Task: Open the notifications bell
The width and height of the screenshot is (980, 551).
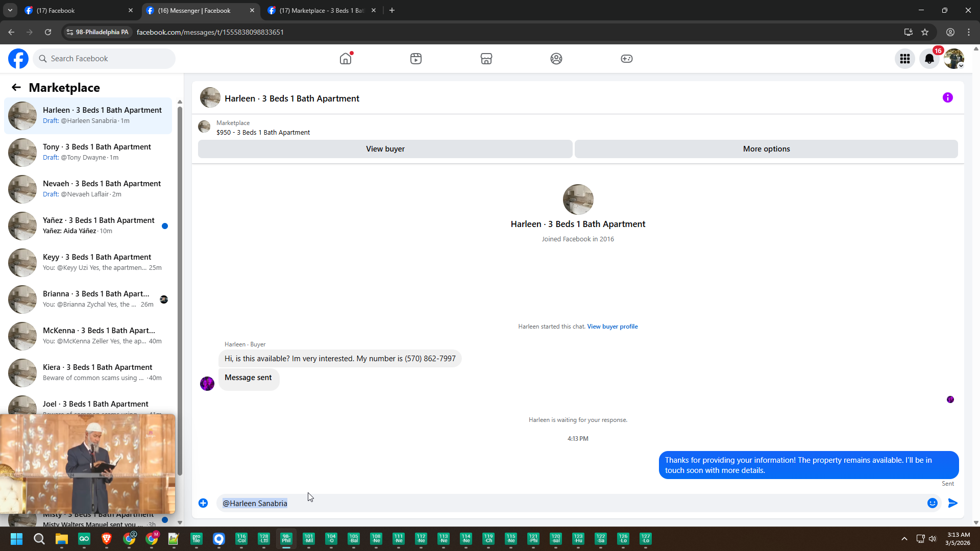Action: point(929,59)
